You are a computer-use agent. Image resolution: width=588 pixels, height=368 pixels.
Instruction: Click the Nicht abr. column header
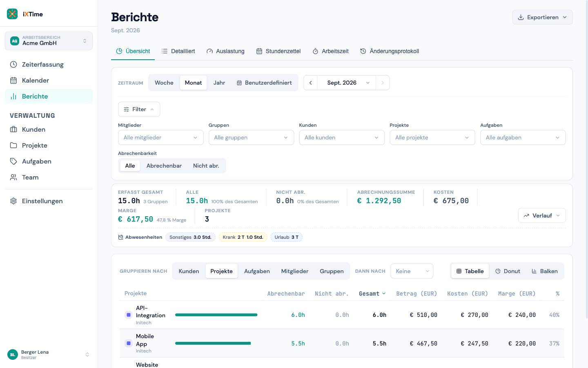[332, 294]
